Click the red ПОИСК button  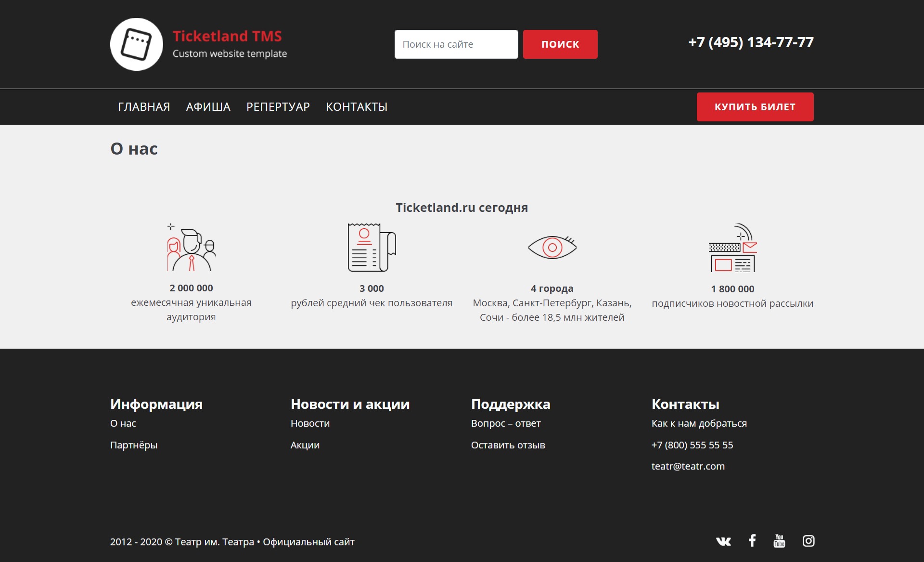(560, 44)
